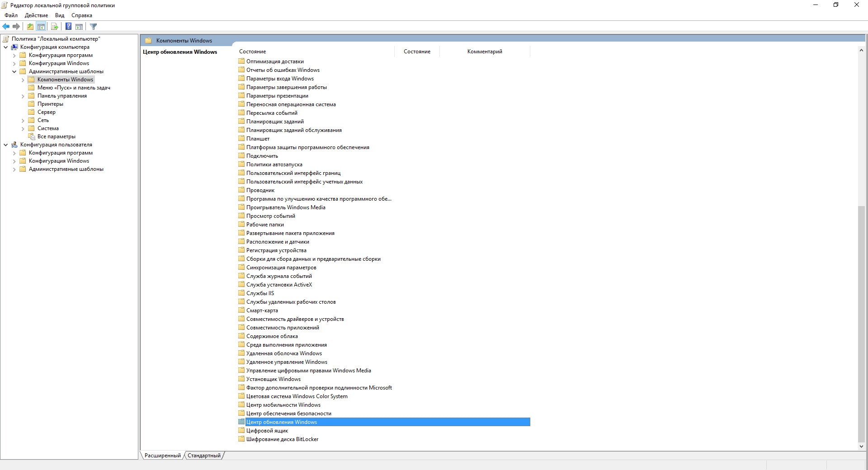This screenshot has height=470, width=868.
Task: Click the Export List toolbar icon
Action: 54,27
